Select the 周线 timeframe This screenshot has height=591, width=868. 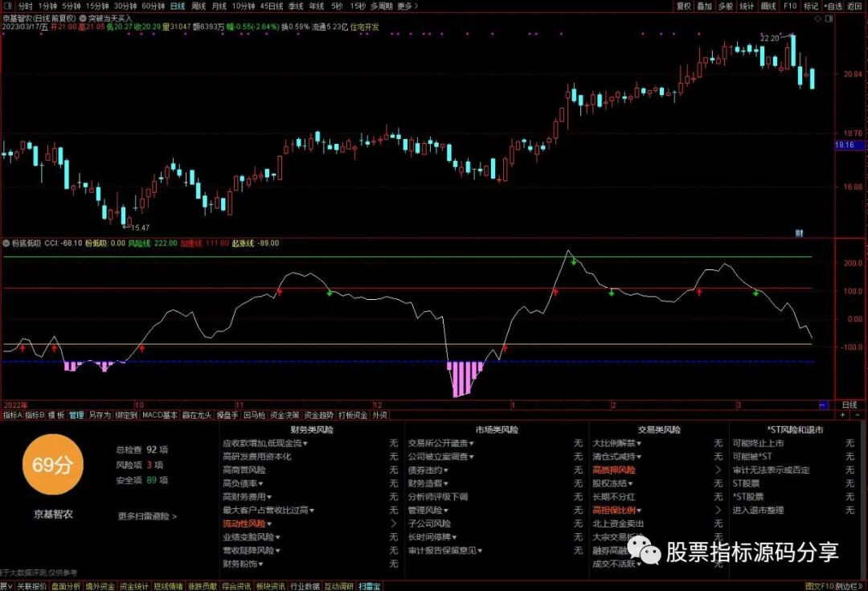[199, 6]
